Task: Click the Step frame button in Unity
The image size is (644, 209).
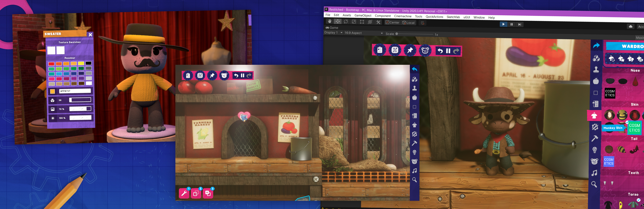Action: pyautogui.click(x=520, y=24)
